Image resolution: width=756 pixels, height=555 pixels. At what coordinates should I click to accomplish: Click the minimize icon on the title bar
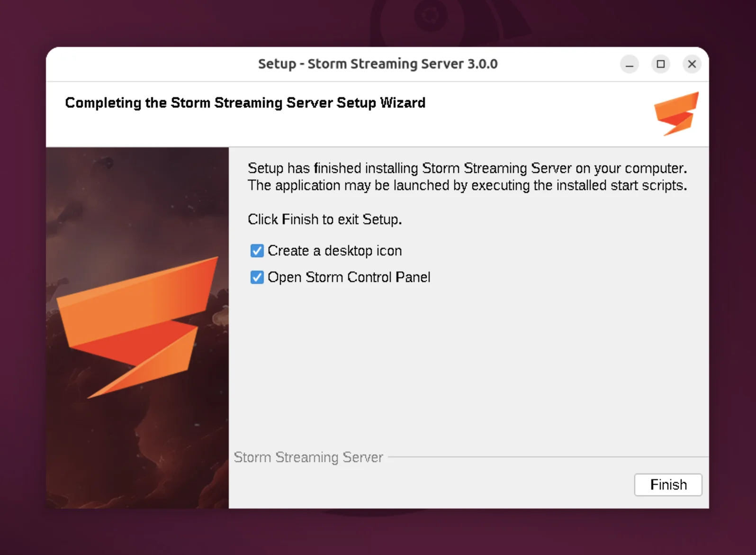coord(630,64)
